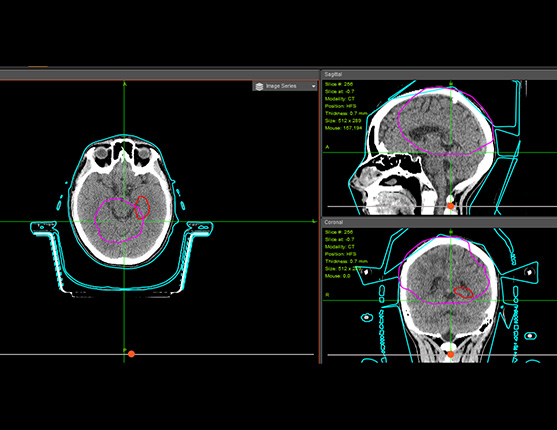557x430 pixels.
Task: Click 'Modality: CT' in Sagittal view
Action: pos(340,99)
